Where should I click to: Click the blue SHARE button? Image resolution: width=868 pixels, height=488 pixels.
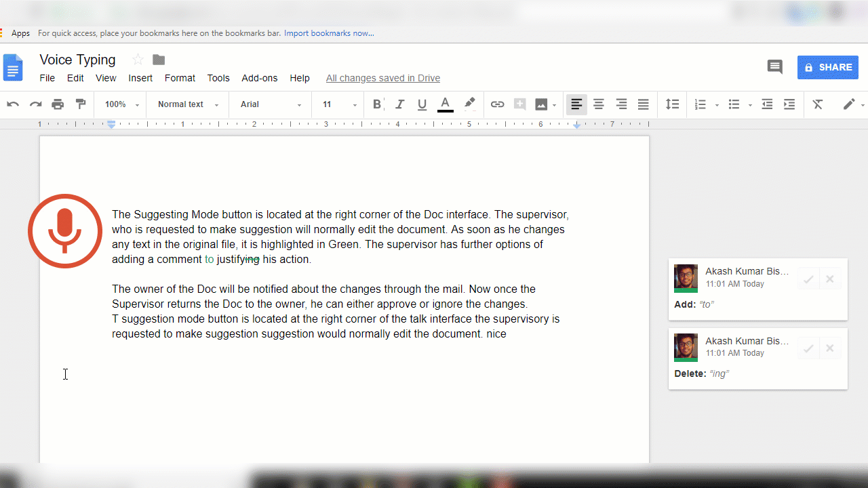click(x=827, y=67)
